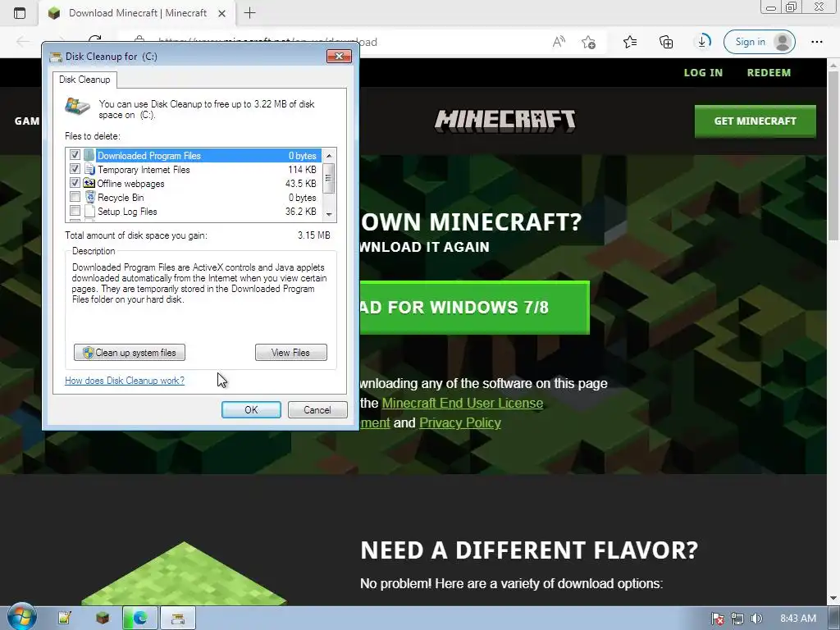840x630 pixels.
Task: Open Action Center flag in system tray
Action: coord(718,619)
